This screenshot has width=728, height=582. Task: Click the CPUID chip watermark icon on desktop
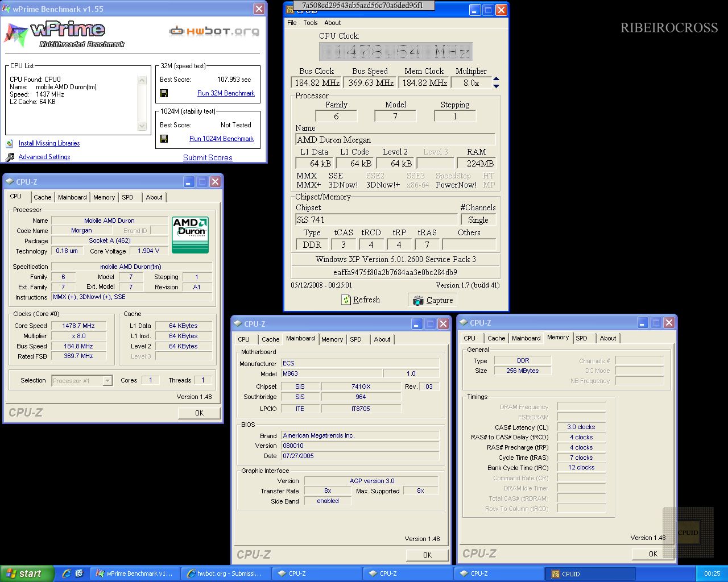(688, 533)
